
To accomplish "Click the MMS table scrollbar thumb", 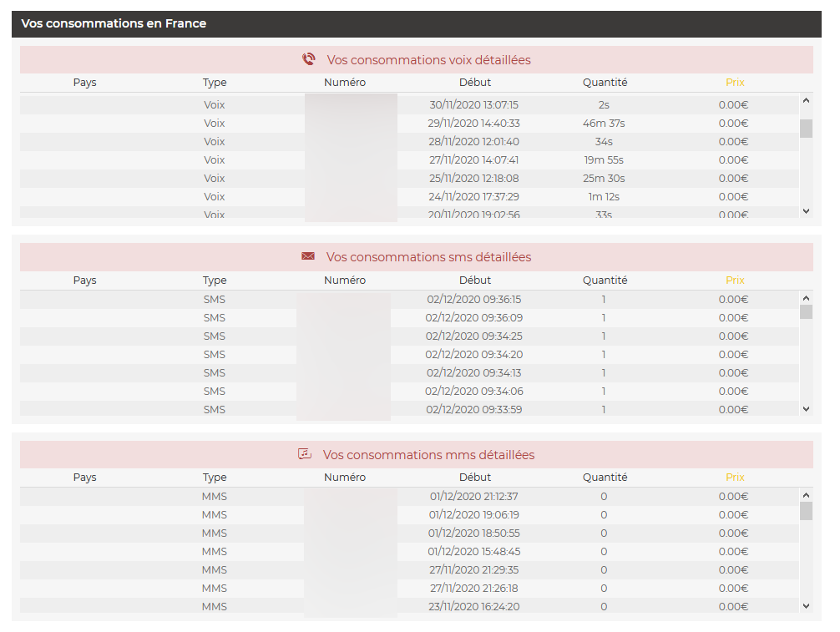I will click(806, 511).
